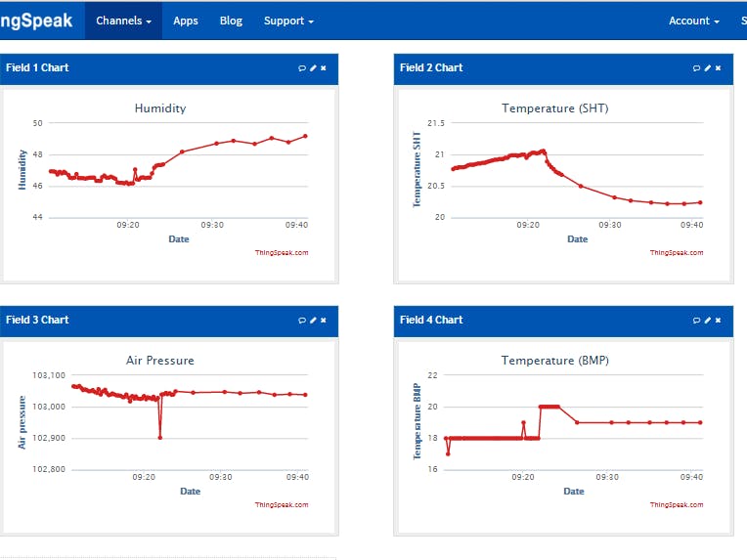
Task: Click the Temperature (BMP) chart title
Action: (x=555, y=361)
